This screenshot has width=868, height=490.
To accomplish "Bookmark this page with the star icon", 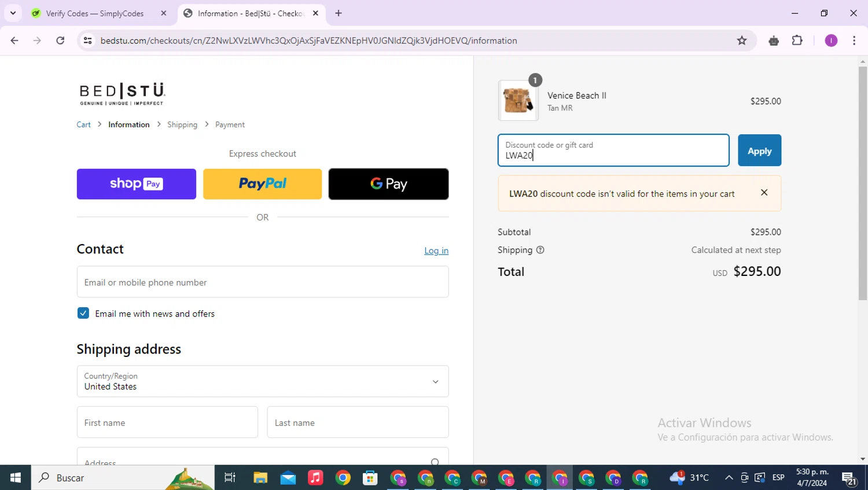I will tap(742, 40).
